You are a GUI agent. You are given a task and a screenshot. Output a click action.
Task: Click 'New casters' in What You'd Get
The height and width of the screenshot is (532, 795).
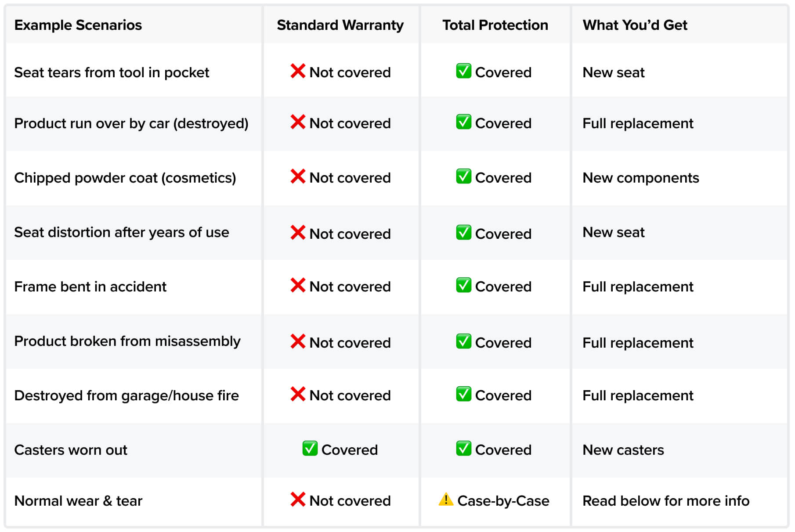(x=623, y=450)
